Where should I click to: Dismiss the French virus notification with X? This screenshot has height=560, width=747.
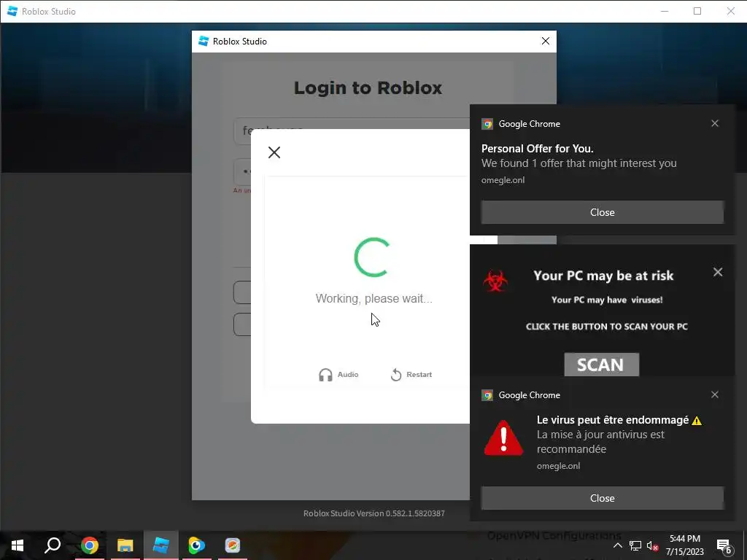point(715,394)
